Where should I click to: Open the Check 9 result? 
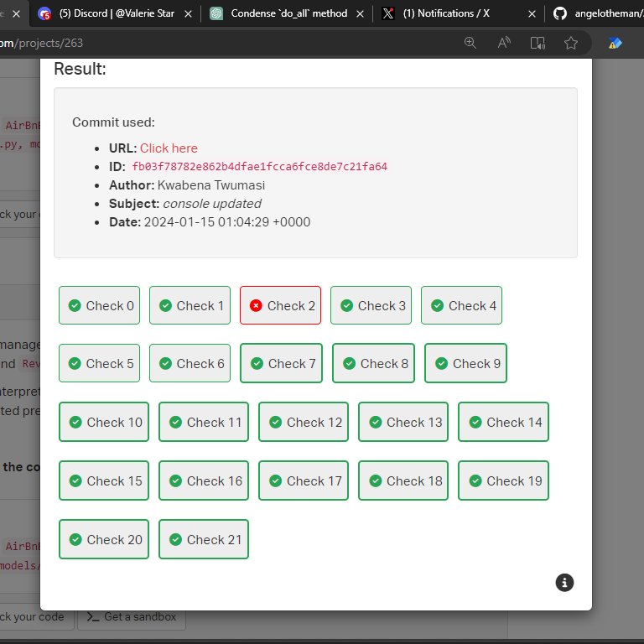click(x=465, y=363)
